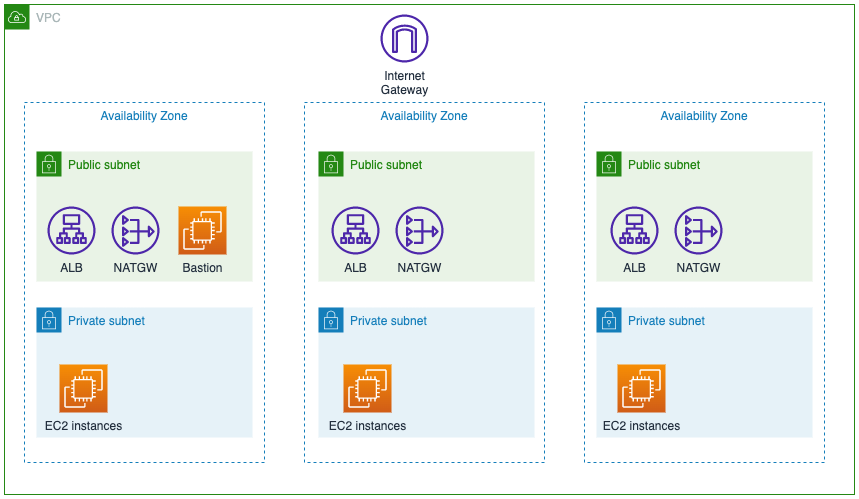Viewport: 859px width, 499px height.
Task: Select the EC2 instances icon in left zone
Action: click(x=84, y=388)
